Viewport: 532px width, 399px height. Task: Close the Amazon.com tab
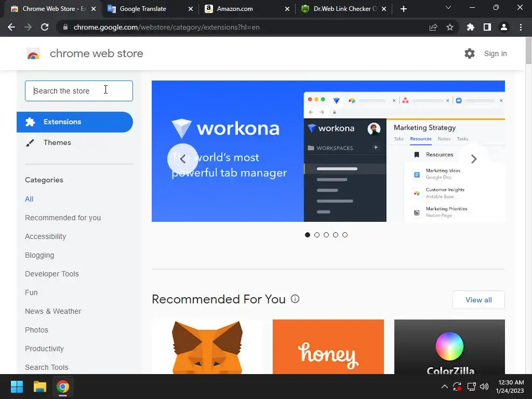point(287,9)
